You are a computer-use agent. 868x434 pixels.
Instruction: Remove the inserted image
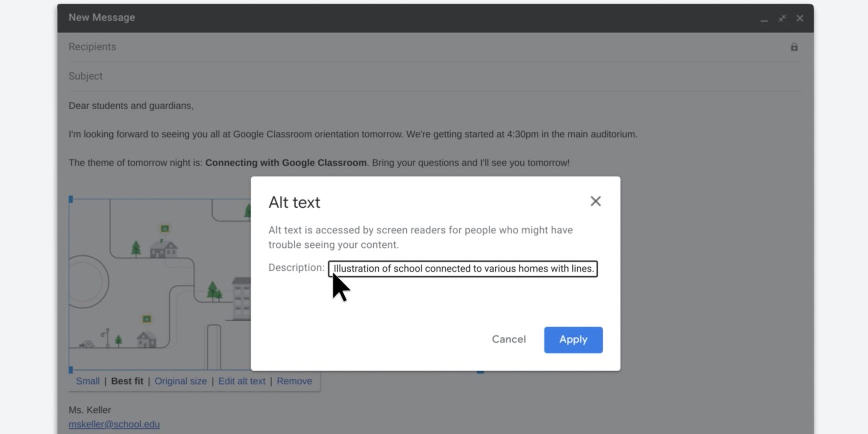coord(294,381)
